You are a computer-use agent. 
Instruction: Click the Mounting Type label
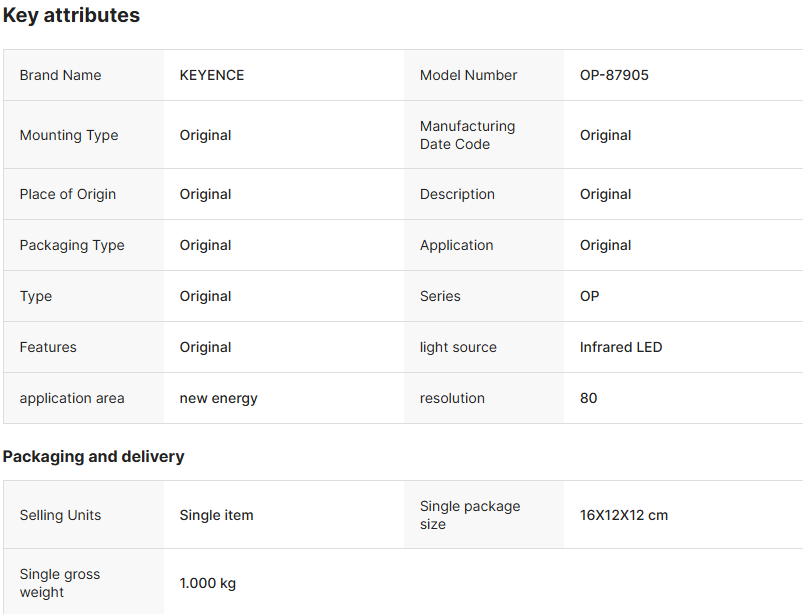point(69,135)
